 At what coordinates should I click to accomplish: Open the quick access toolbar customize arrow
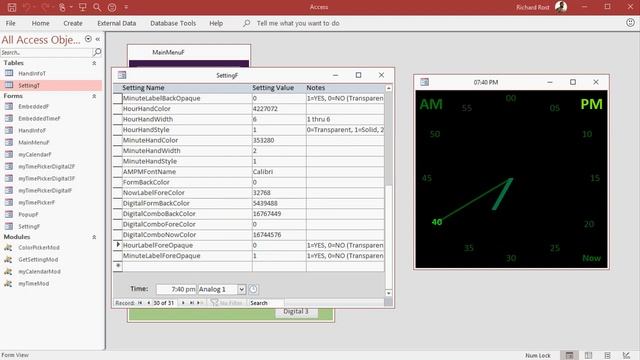pos(126,7)
